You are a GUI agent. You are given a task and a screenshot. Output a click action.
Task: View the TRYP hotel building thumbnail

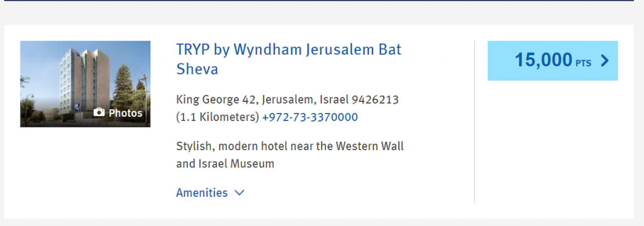pyautogui.click(x=85, y=84)
